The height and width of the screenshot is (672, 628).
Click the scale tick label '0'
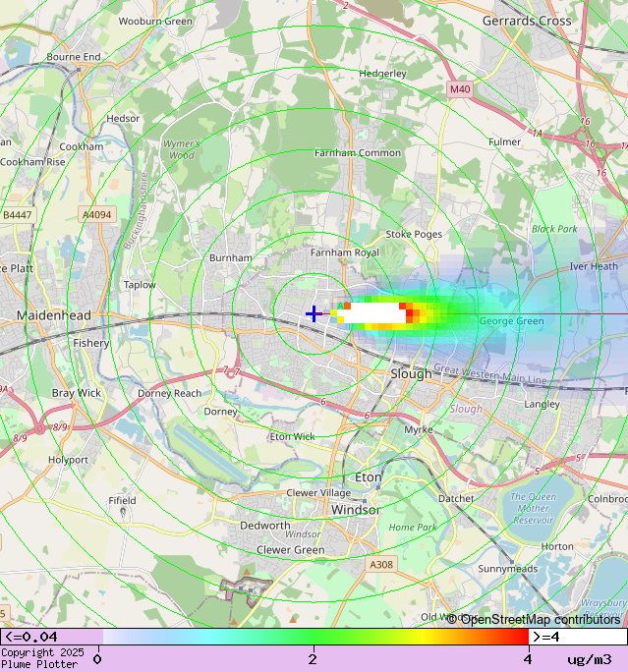[97, 659]
